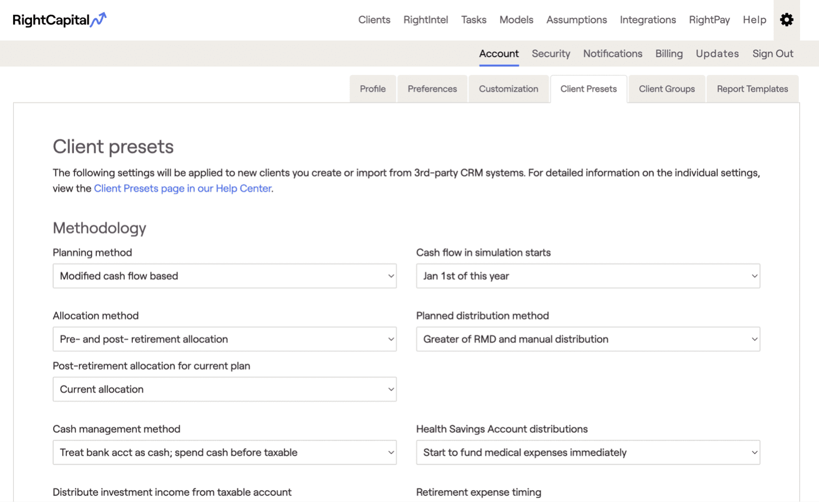Open the Report Templates tab
Viewport: 819px width, 504px height.
(x=753, y=89)
